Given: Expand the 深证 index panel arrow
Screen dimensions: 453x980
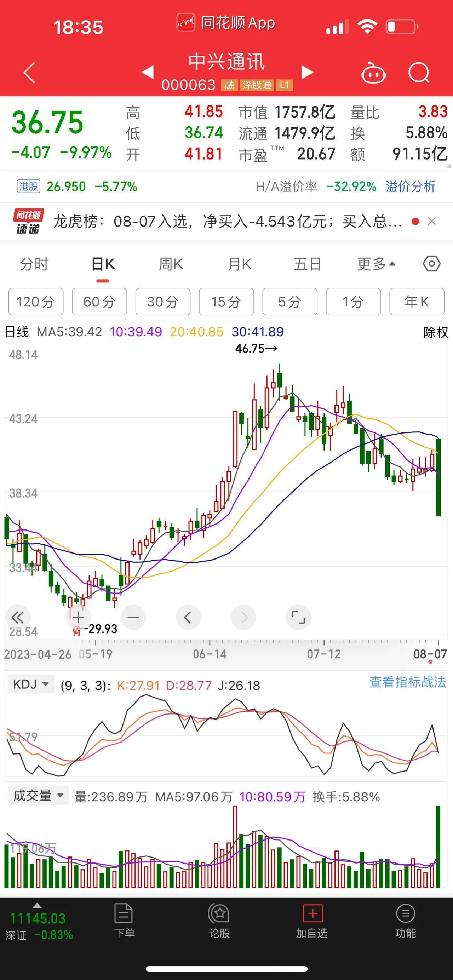Looking at the screenshot, I should point(37,905).
